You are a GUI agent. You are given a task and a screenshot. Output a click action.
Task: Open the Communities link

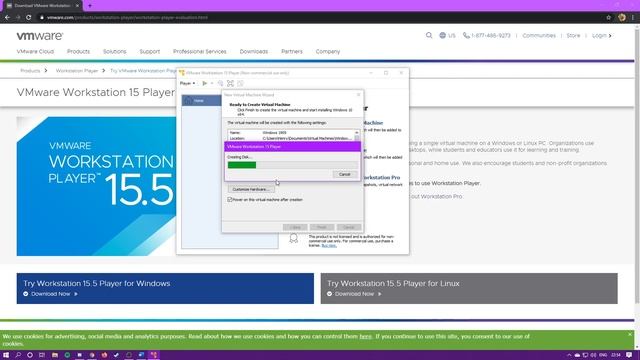[x=539, y=36]
